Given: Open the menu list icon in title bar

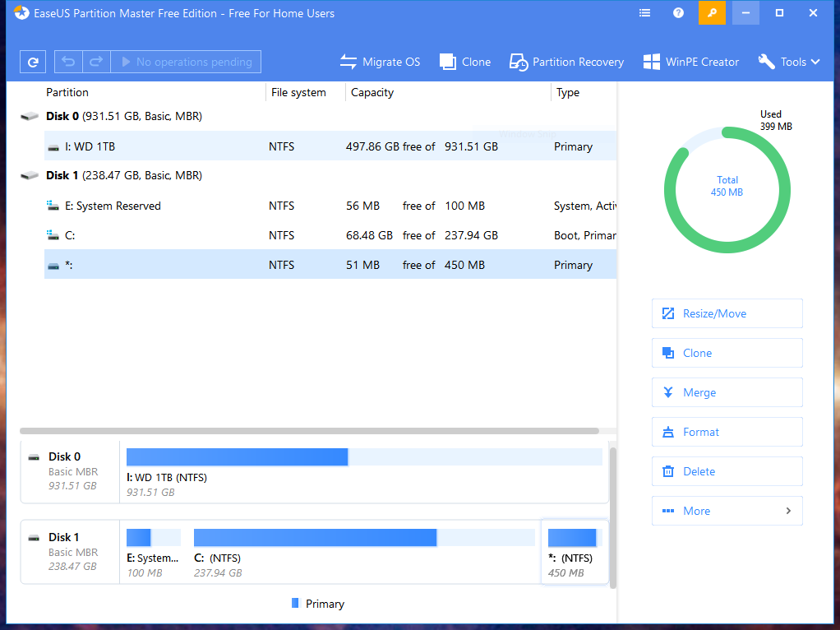Looking at the screenshot, I should click(x=645, y=13).
